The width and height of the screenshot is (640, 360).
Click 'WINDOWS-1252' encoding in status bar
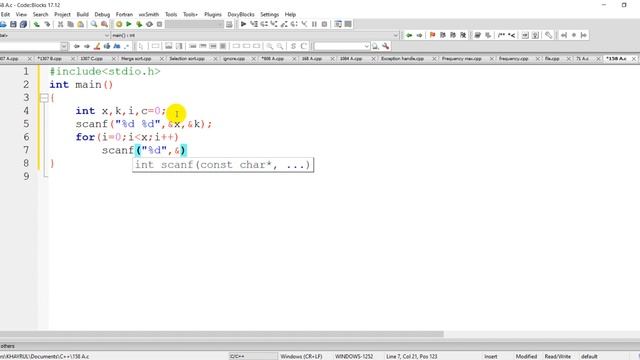pos(354,356)
